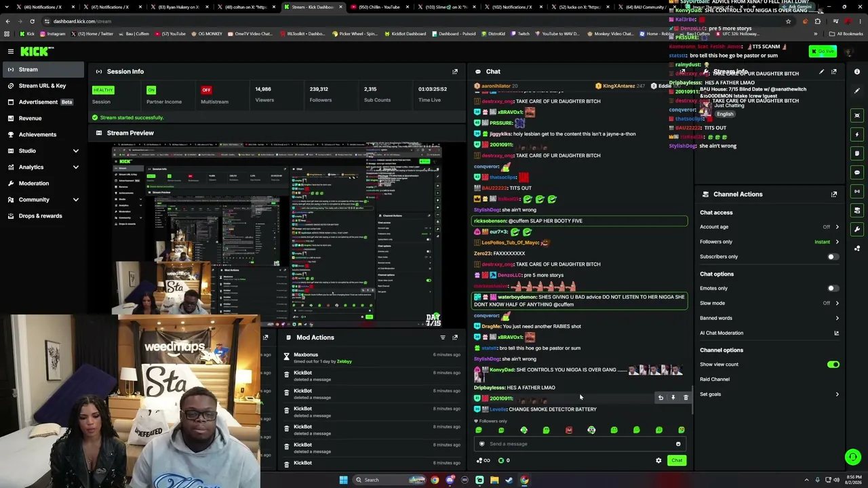The height and width of the screenshot is (488, 868).
Task: Pop out the Channel Actions panel
Action: click(x=834, y=195)
